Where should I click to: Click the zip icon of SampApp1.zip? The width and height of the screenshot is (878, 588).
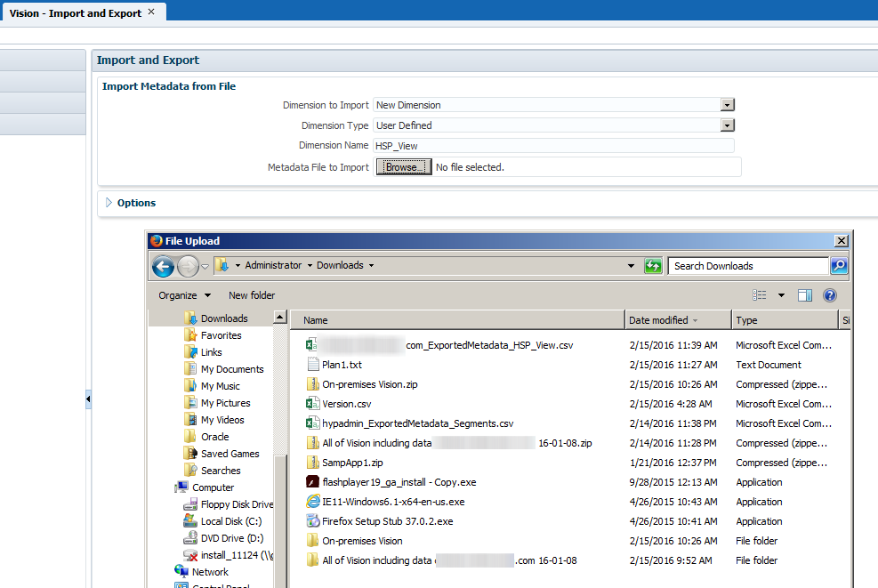pyautogui.click(x=312, y=463)
